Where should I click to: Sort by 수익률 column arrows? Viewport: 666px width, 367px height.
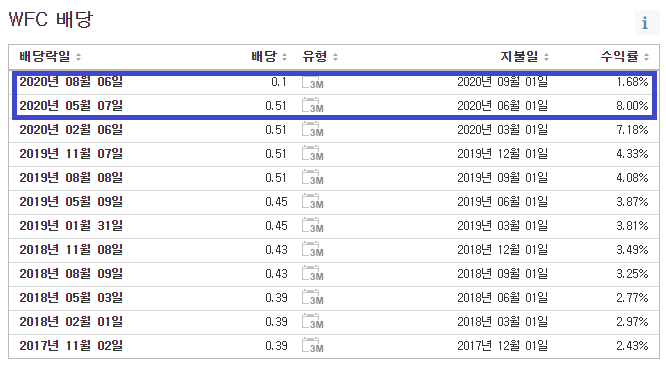646,57
